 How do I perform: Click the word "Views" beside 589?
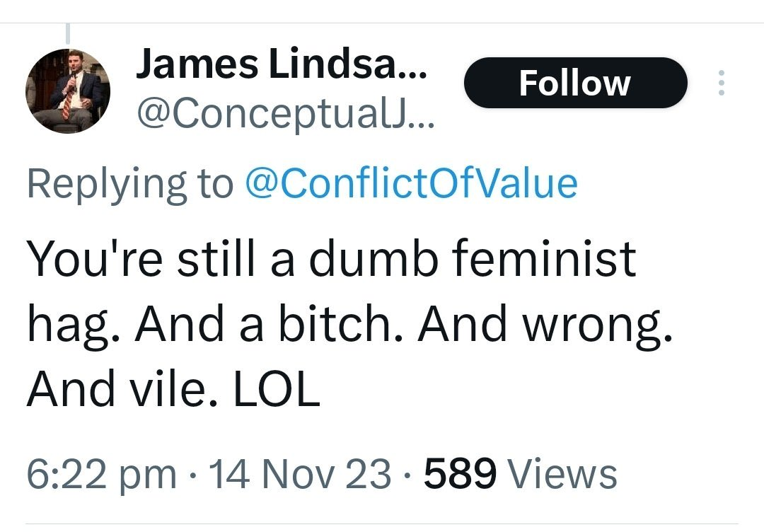[x=562, y=473]
